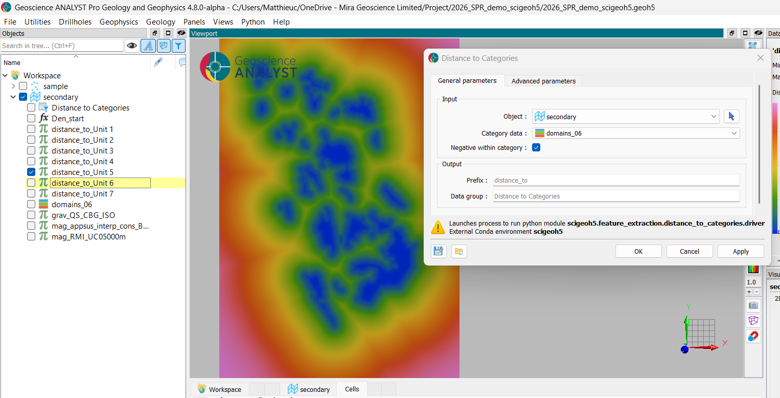
Task: Click the object picker arrow icon in dialog
Action: click(731, 116)
